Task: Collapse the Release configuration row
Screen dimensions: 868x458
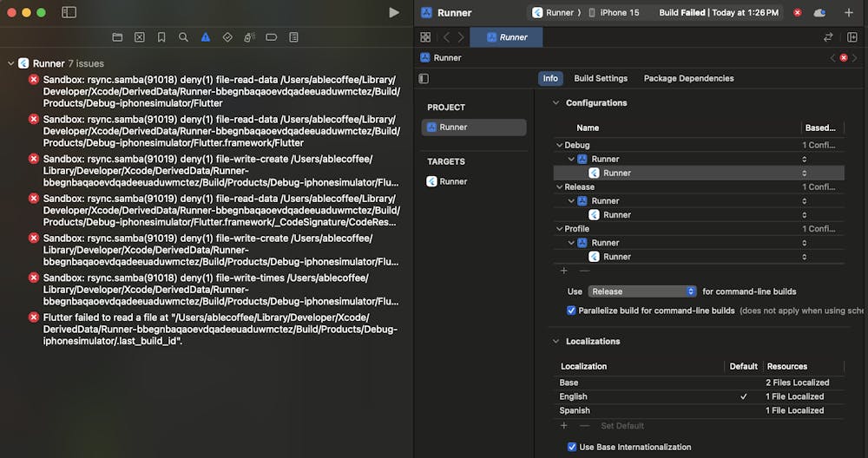Action: point(559,187)
